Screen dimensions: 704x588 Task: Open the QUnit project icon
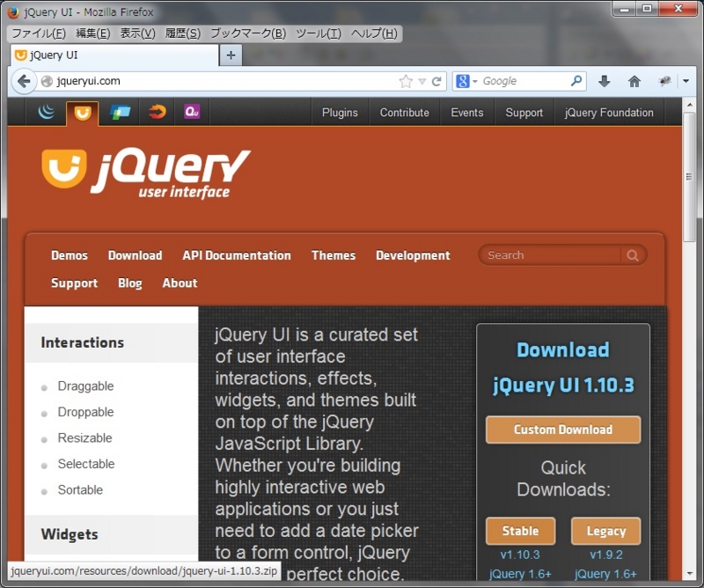(192, 112)
